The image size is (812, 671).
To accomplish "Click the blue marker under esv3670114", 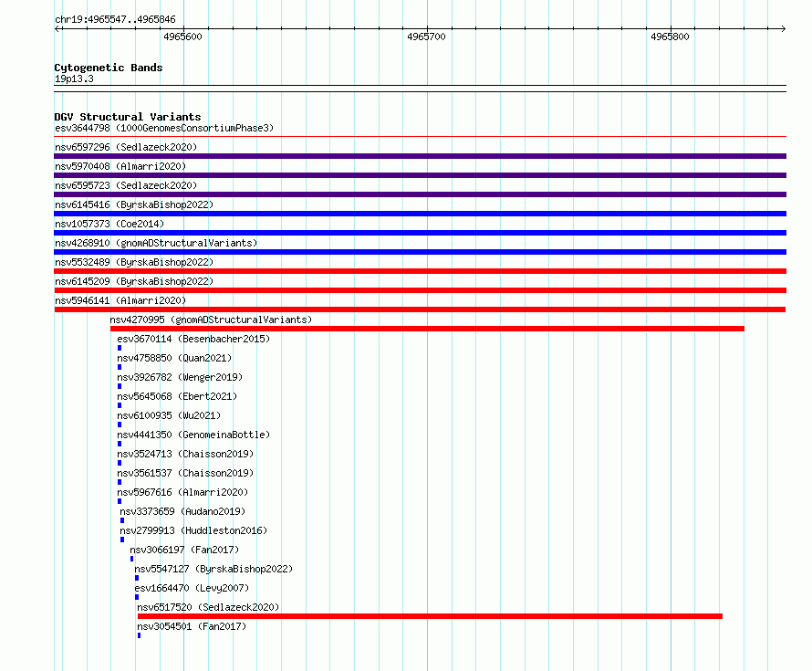I will click(x=120, y=348).
